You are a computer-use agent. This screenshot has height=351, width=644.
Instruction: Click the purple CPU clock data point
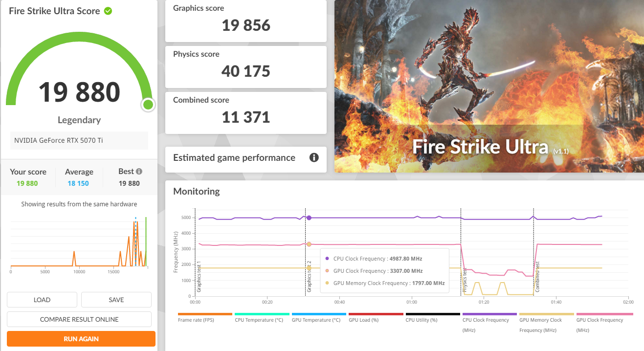click(309, 218)
